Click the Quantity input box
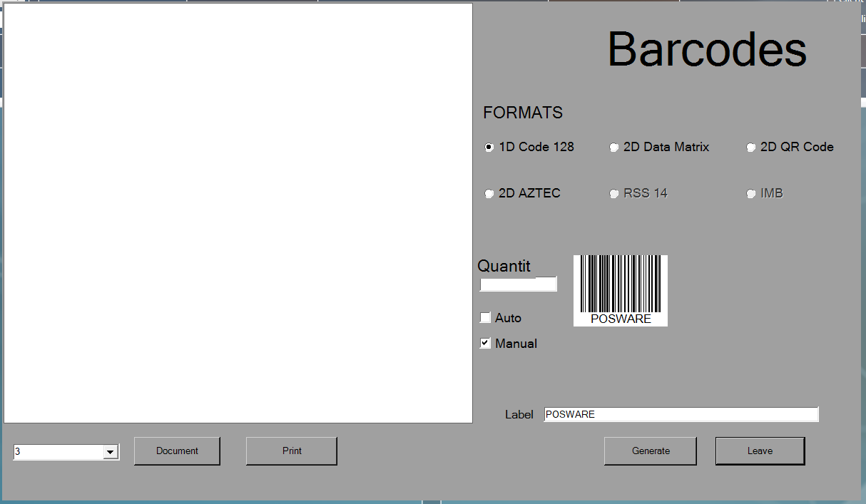This screenshot has width=866, height=504. pyautogui.click(x=517, y=284)
